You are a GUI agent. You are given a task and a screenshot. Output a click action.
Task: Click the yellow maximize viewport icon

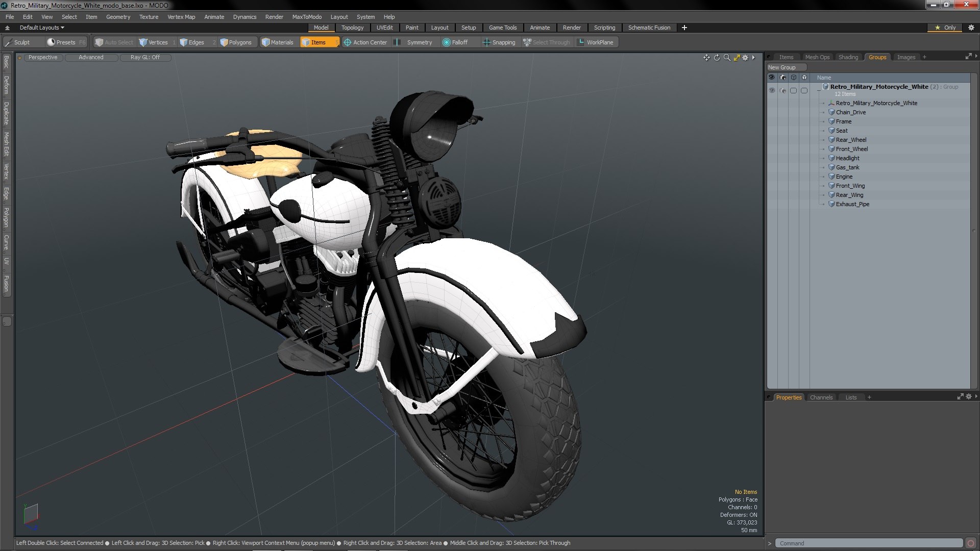pyautogui.click(x=737, y=58)
